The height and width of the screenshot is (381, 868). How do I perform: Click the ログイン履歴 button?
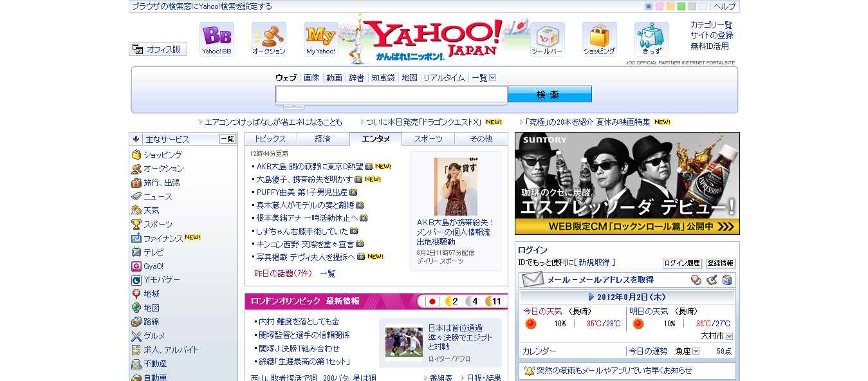[682, 263]
